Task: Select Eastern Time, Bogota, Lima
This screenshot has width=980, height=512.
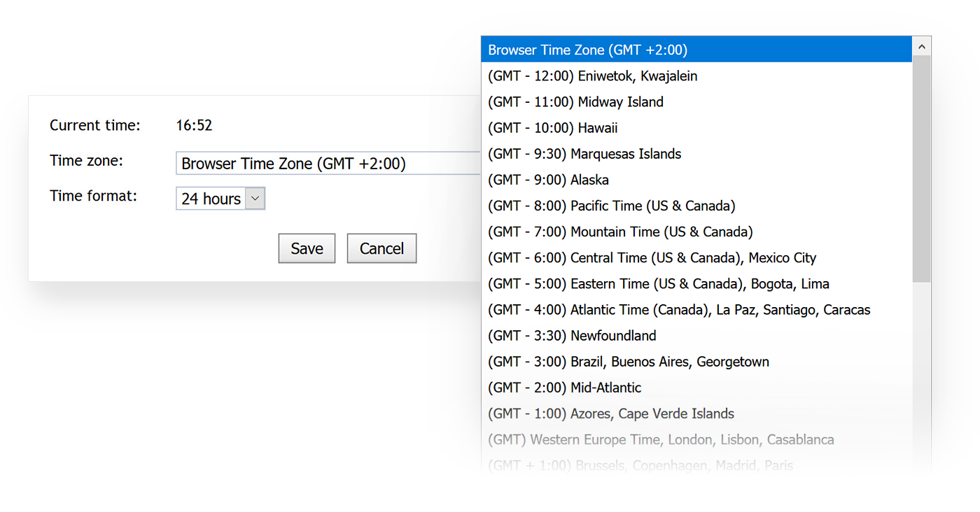Action: (658, 283)
